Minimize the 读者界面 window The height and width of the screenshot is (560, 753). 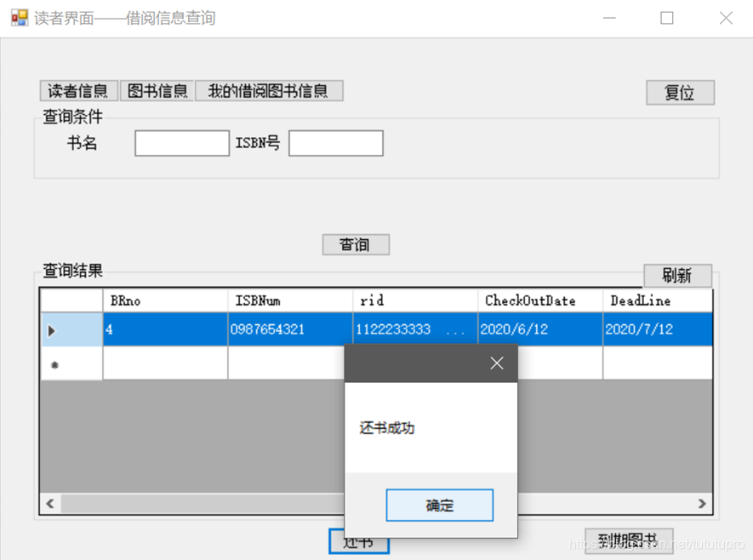(609, 18)
